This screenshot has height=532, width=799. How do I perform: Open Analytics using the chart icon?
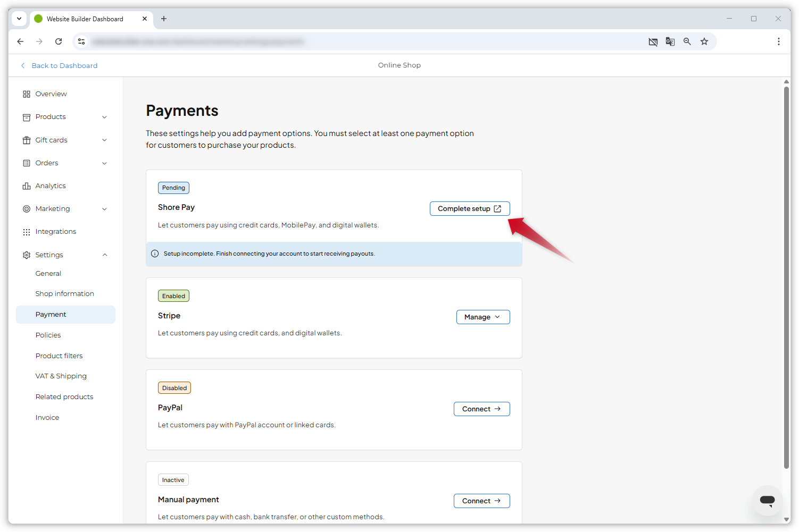coord(27,185)
